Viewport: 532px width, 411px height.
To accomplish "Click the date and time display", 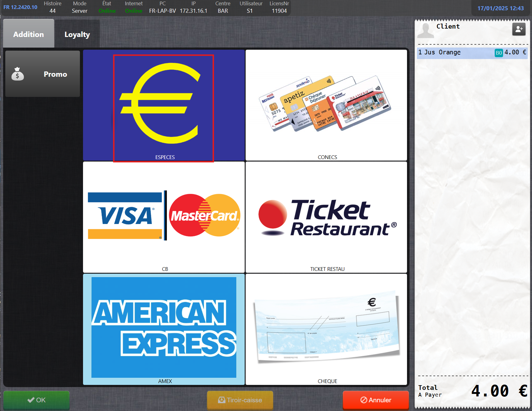I will pyautogui.click(x=500, y=8).
